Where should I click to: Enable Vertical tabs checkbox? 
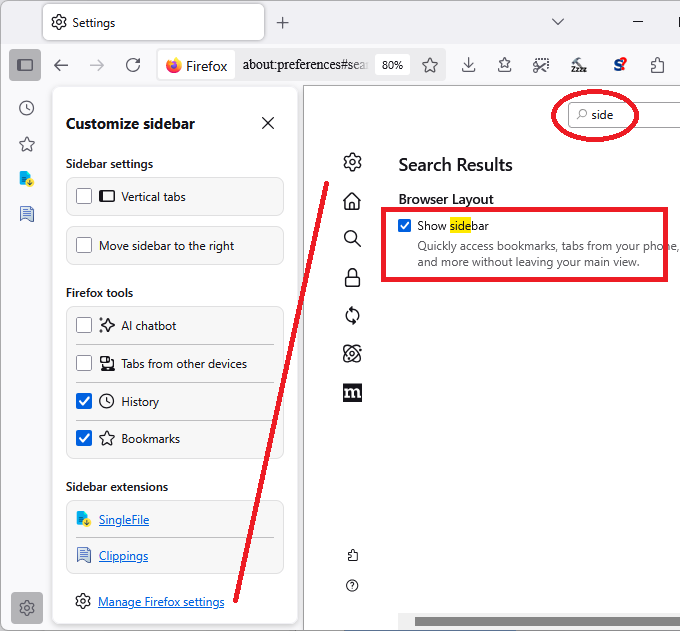pyautogui.click(x=84, y=196)
